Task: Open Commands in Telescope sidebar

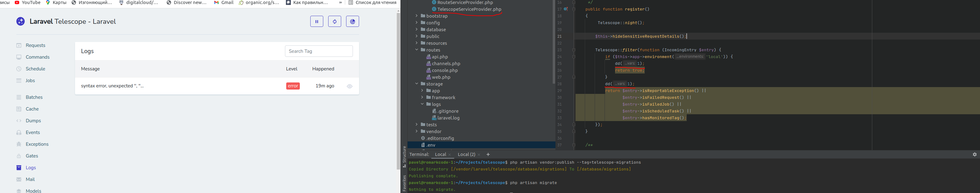Action: (x=37, y=57)
